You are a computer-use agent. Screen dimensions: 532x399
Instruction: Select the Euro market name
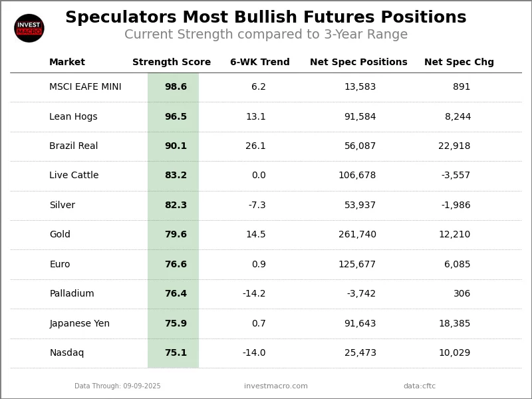(x=60, y=265)
